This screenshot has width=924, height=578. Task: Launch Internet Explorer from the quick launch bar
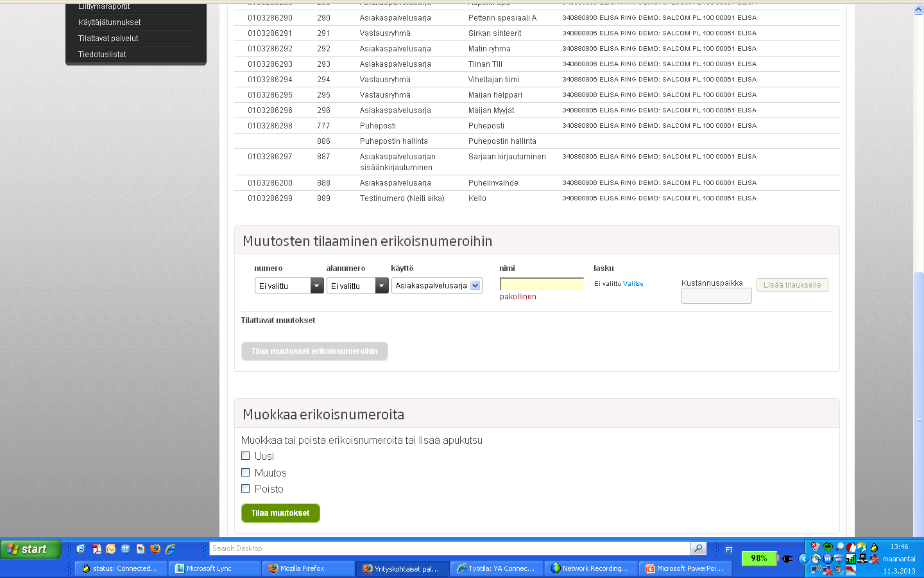171,548
